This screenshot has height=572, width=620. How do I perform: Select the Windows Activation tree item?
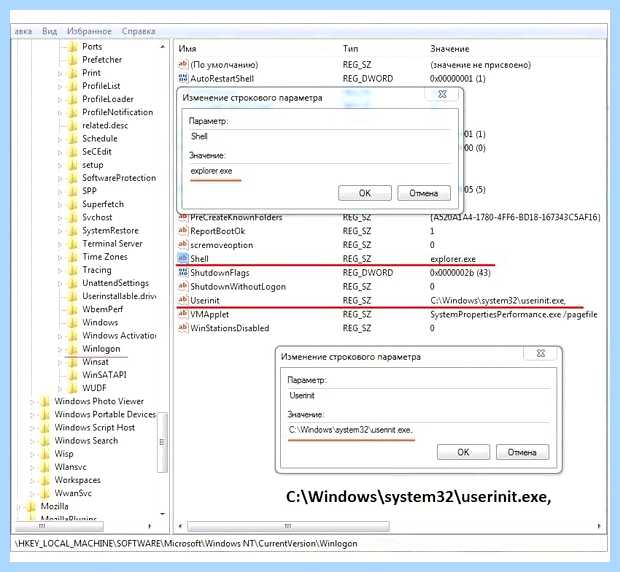(119, 336)
